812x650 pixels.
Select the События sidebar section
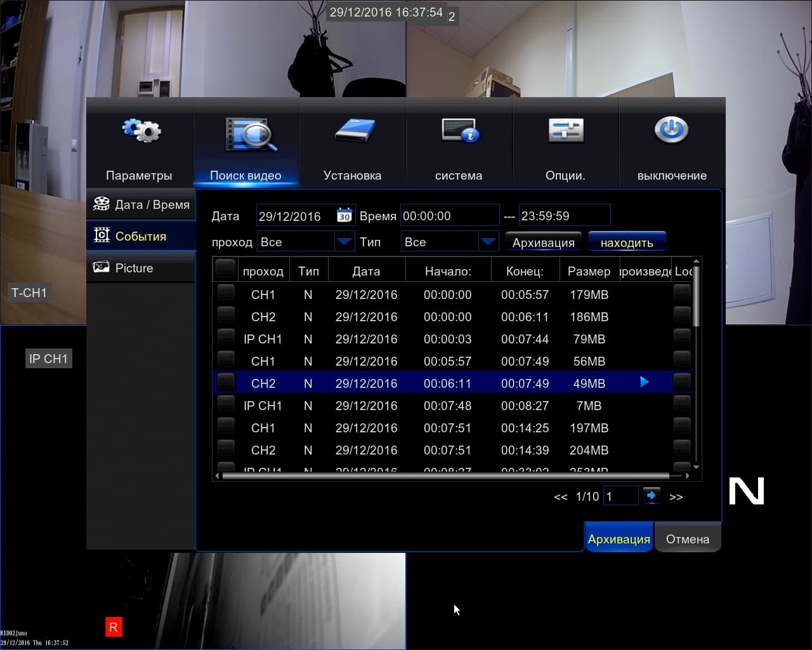click(x=141, y=236)
